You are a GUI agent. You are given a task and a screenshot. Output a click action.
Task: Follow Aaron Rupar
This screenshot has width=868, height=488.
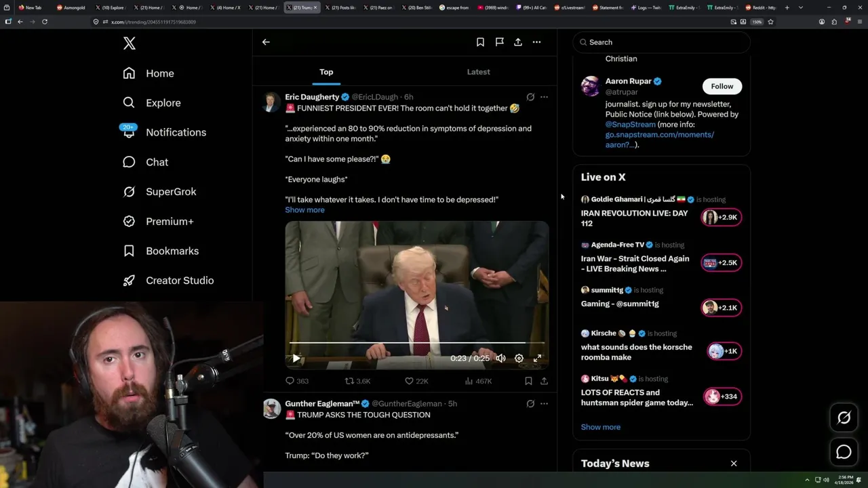[722, 86]
